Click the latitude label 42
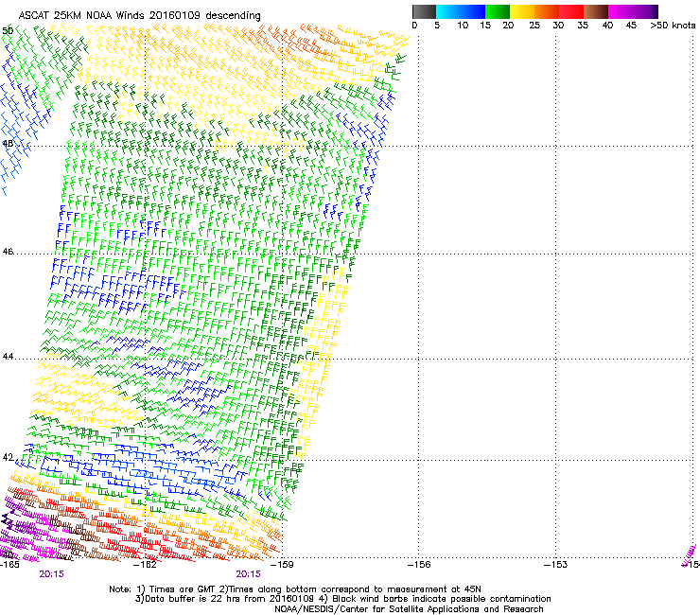This screenshot has height=615, width=700. coord(8,457)
